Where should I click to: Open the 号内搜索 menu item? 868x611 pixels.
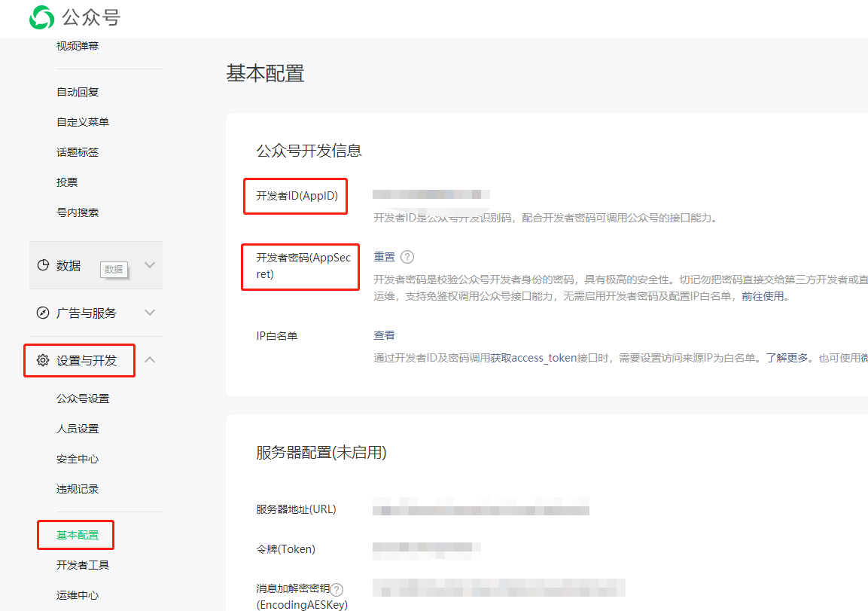[78, 212]
